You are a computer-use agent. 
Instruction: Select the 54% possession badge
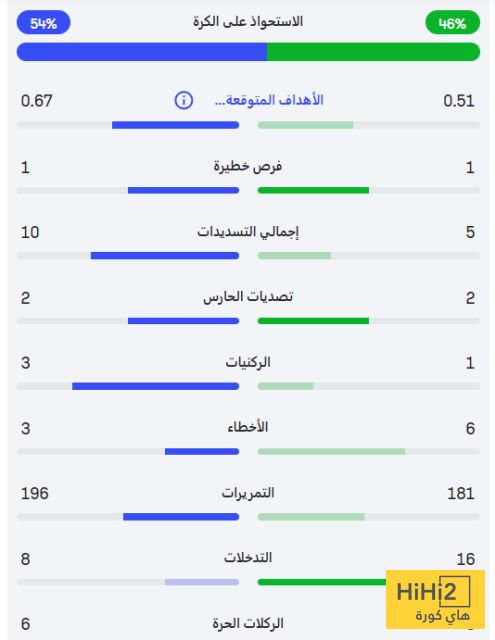43,23
